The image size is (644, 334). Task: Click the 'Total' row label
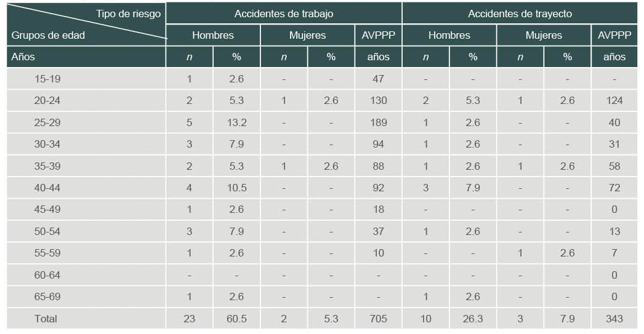click(x=46, y=318)
